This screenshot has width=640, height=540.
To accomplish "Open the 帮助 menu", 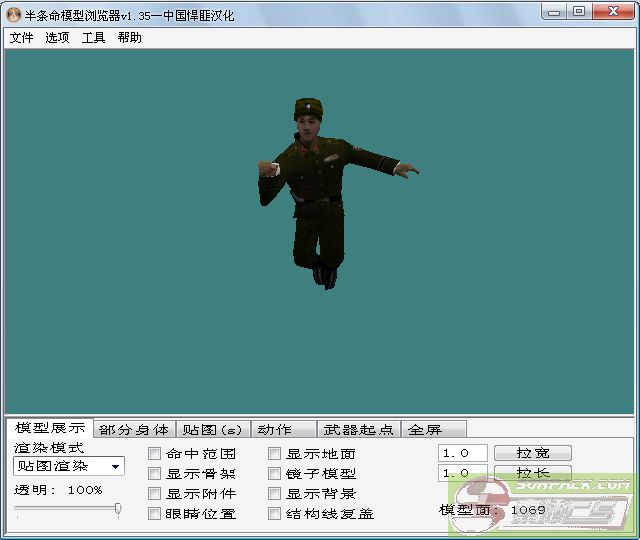I will [129, 38].
